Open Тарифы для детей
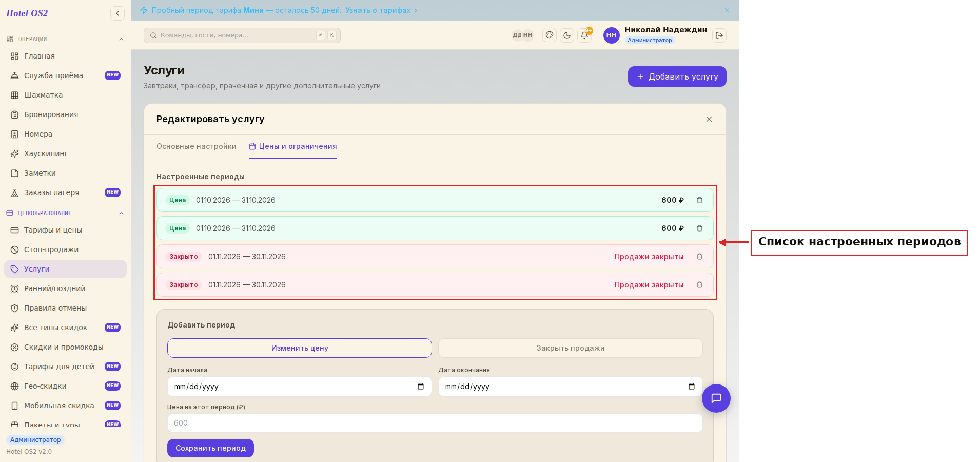 click(65, 367)
